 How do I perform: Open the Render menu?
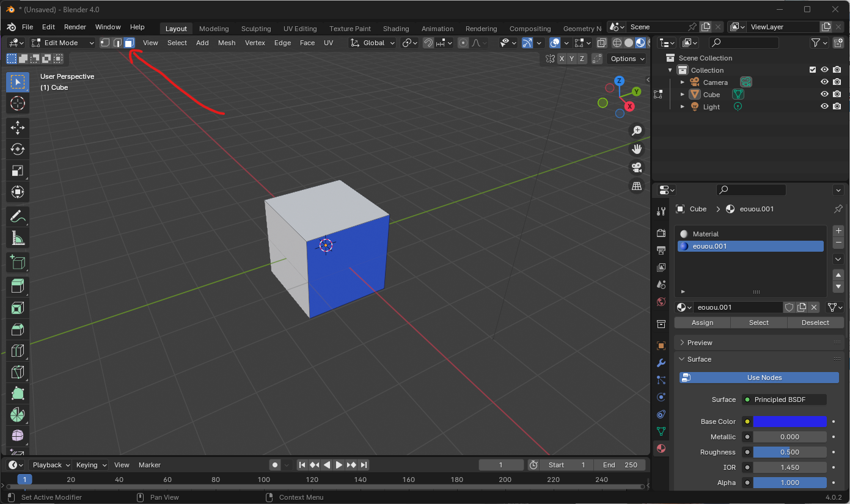pyautogui.click(x=75, y=27)
